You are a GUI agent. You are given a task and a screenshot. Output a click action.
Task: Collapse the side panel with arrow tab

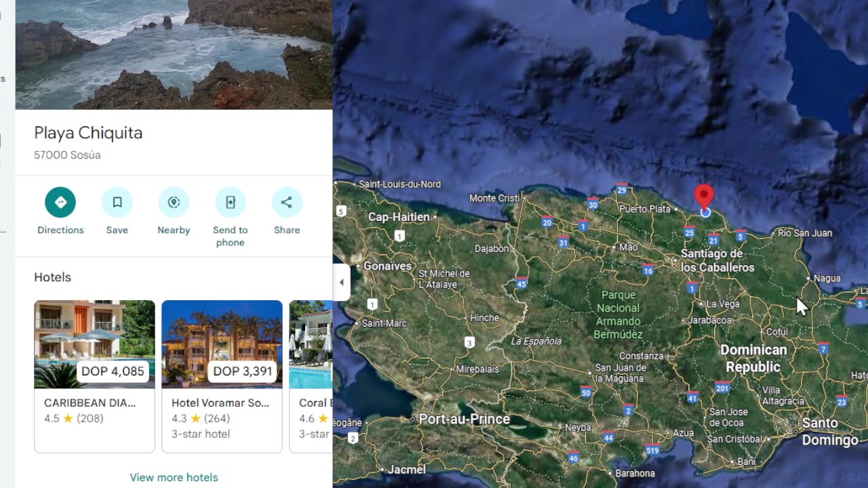point(341,282)
